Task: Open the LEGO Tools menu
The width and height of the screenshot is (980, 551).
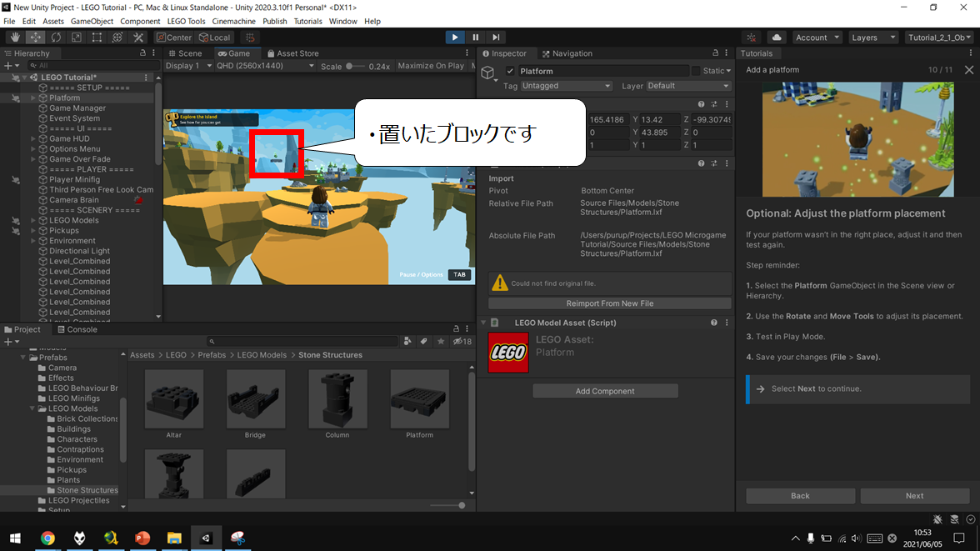Action: (x=187, y=22)
